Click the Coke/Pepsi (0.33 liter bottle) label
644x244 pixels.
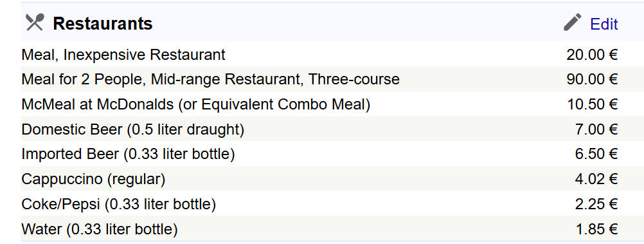[118, 203]
